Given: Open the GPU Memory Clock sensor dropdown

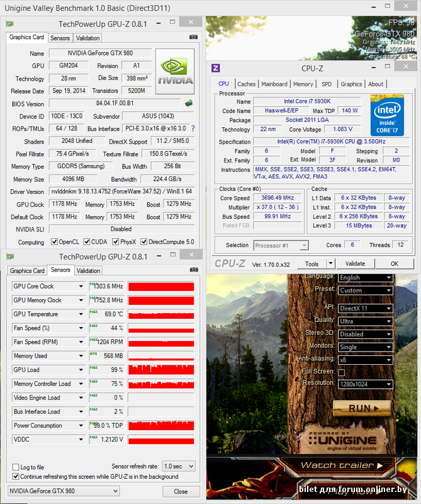Looking at the screenshot, I should [81, 300].
